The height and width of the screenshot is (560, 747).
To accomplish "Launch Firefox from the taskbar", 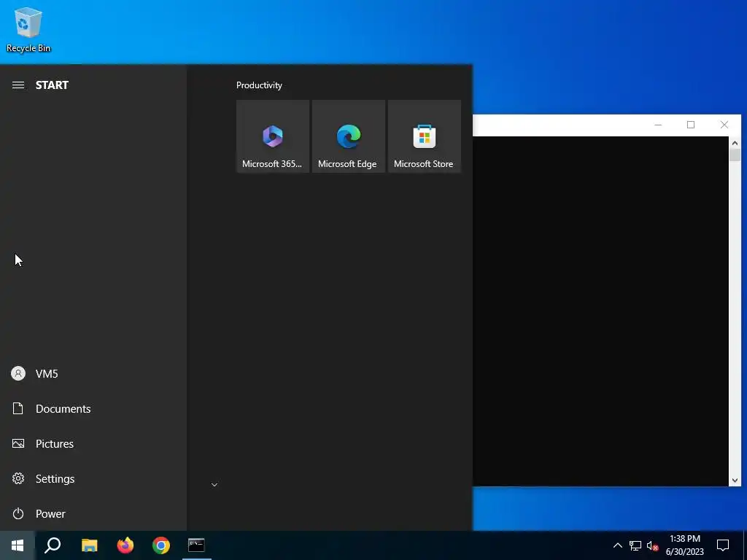I will (x=125, y=545).
